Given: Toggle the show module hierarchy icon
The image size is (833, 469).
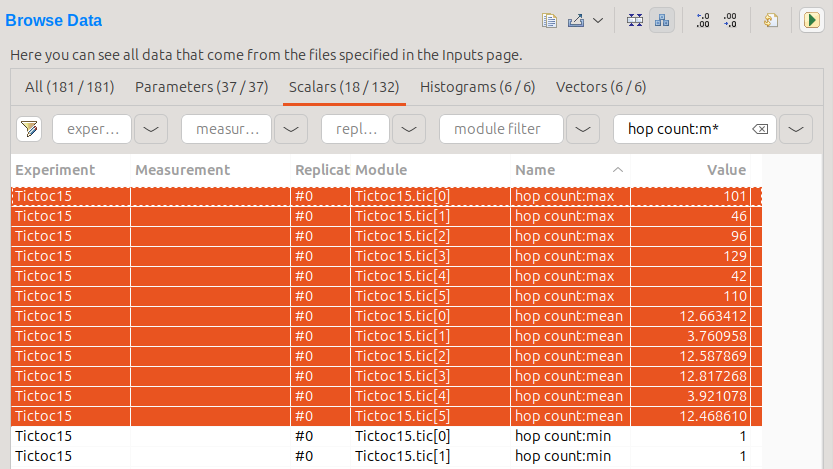Looking at the screenshot, I should click(662, 21).
